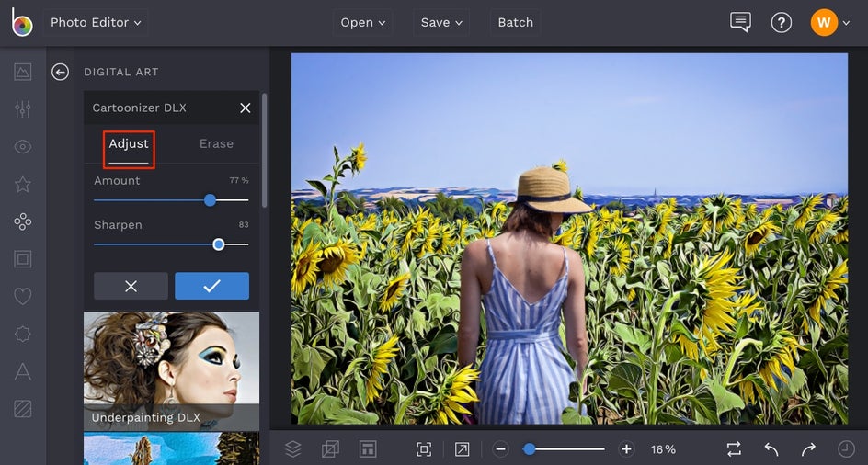868x465 pixels.
Task: Open the layers icon in bottom bar
Action: [292, 449]
